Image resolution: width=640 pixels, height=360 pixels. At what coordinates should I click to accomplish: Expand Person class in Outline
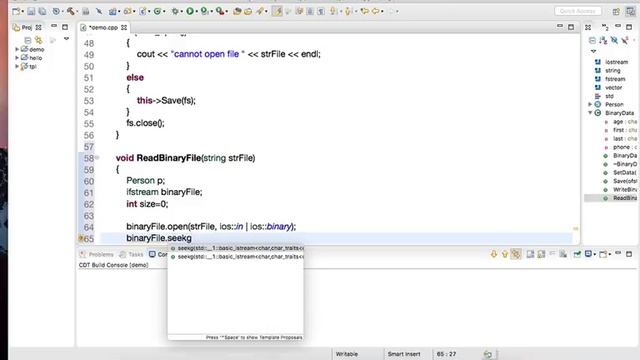tap(590, 104)
